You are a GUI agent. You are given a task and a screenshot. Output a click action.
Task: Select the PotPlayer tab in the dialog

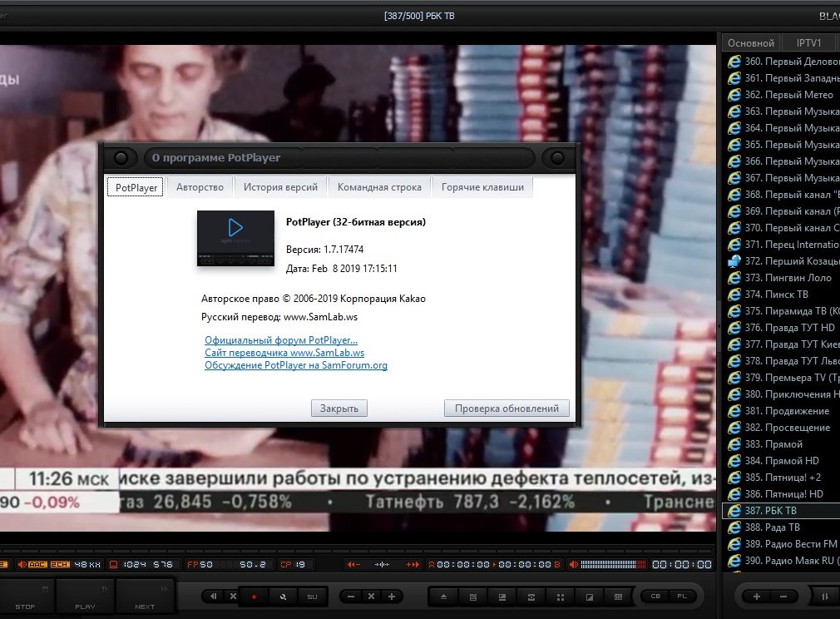pos(136,187)
